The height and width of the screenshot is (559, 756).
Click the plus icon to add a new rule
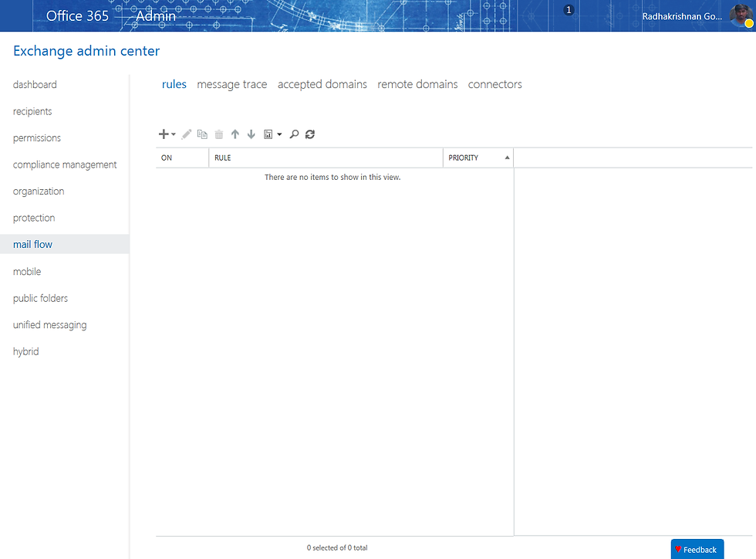click(164, 134)
